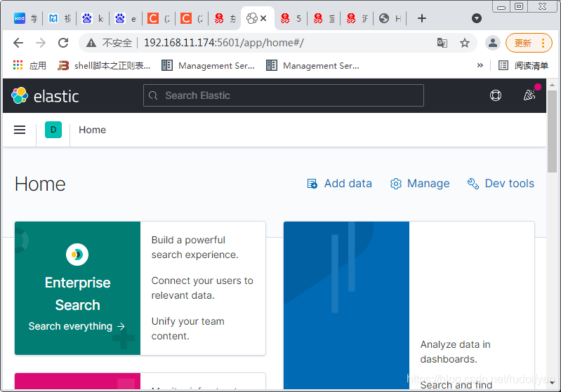Image resolution: width=561 pixels, height=392 pixels.
Task: Click Search everything link
Action: tap(77, 326)
